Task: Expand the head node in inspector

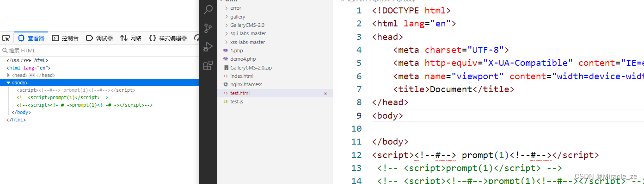Action: (8, 75)
